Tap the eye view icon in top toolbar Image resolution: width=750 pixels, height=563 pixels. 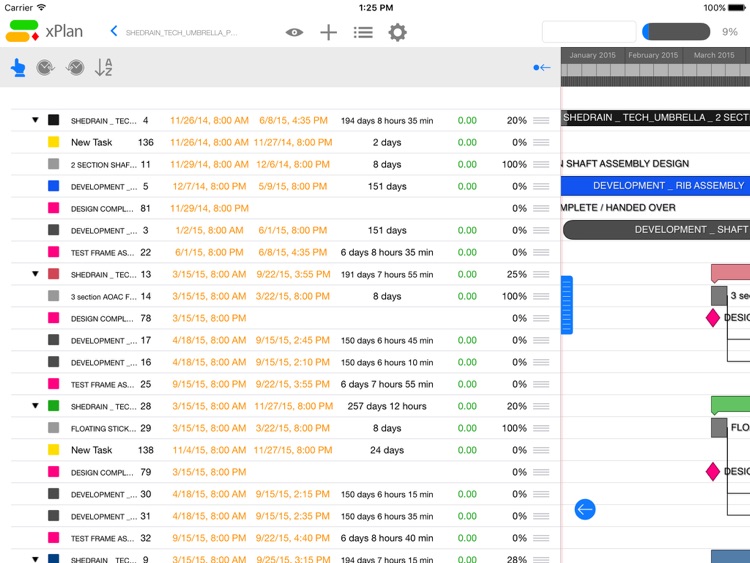[x=294, y=33]
